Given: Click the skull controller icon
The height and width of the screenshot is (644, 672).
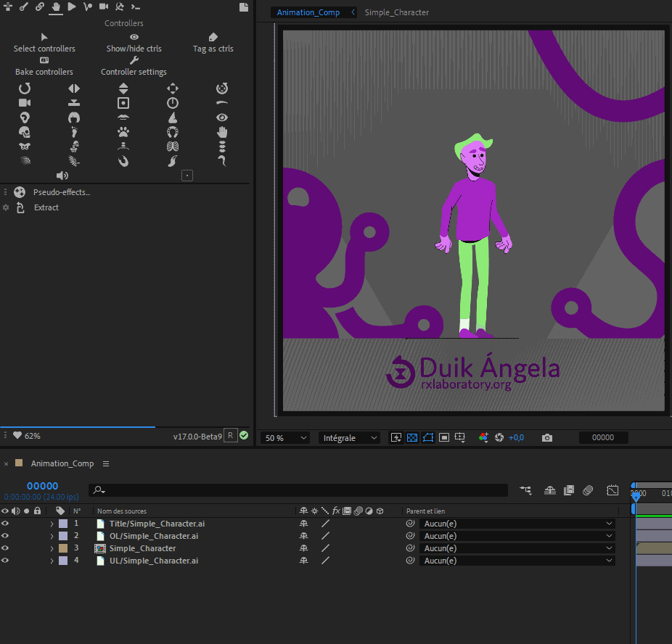Looking at the screenshot, I should coord(25,132).
